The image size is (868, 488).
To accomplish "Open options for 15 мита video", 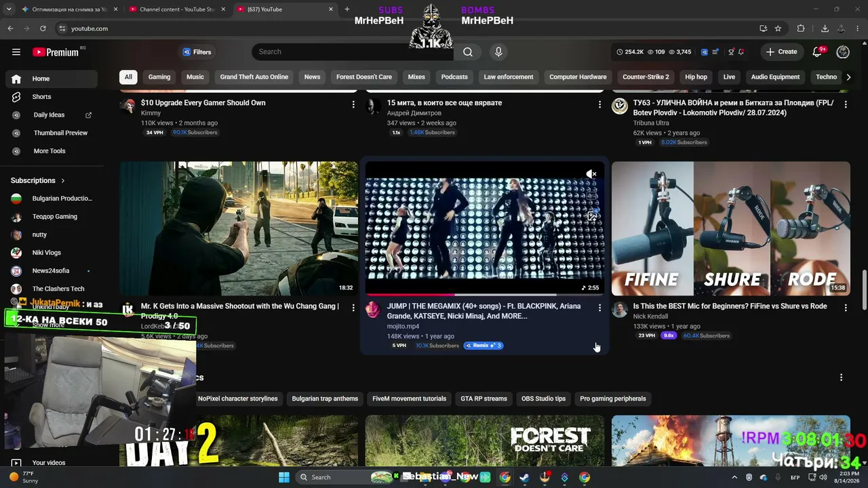I will (599, 104).
